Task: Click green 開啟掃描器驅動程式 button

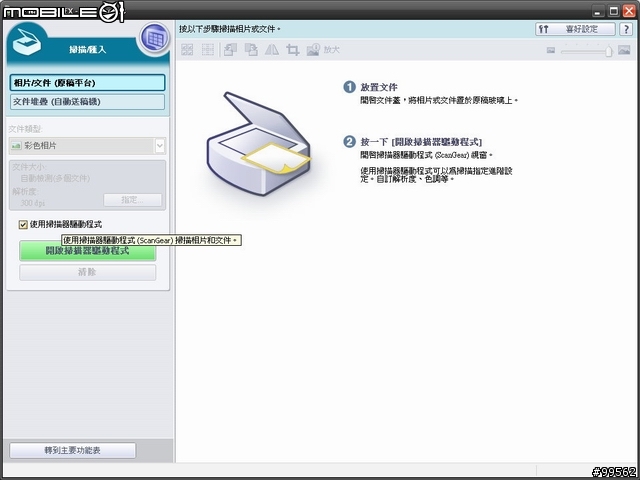Action: click(87, 250)
